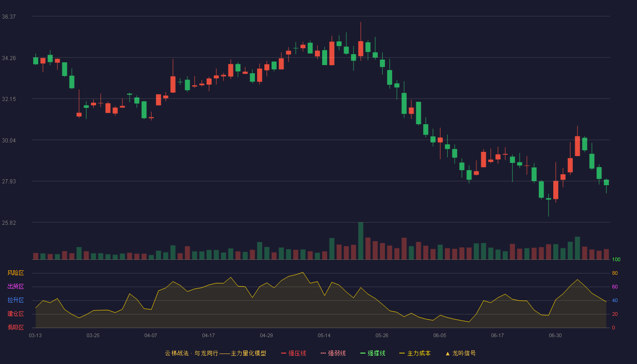This screenshot has width=637, height=364.
Task: Click the 32.15 price axis label
Action: tap(9, 99)
